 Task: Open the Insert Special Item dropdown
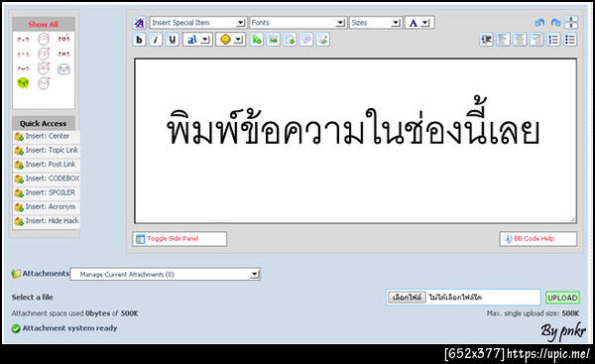197,23
